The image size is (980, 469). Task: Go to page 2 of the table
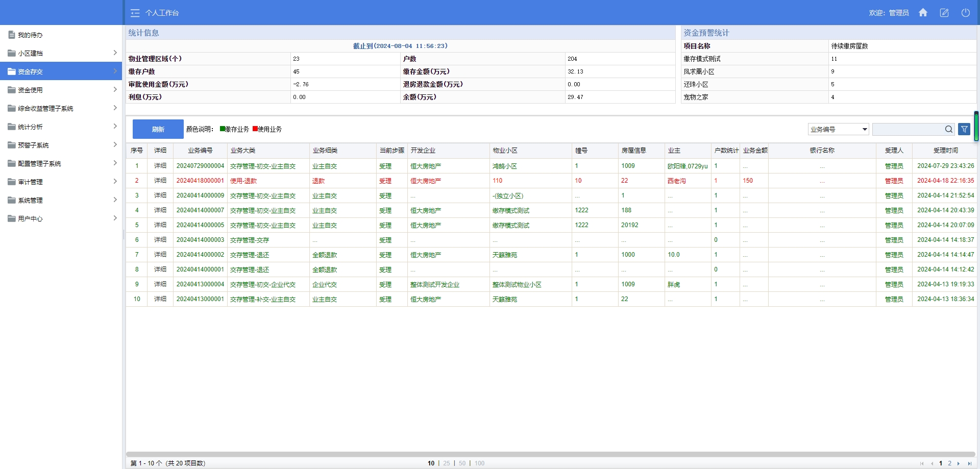[949, 463]
